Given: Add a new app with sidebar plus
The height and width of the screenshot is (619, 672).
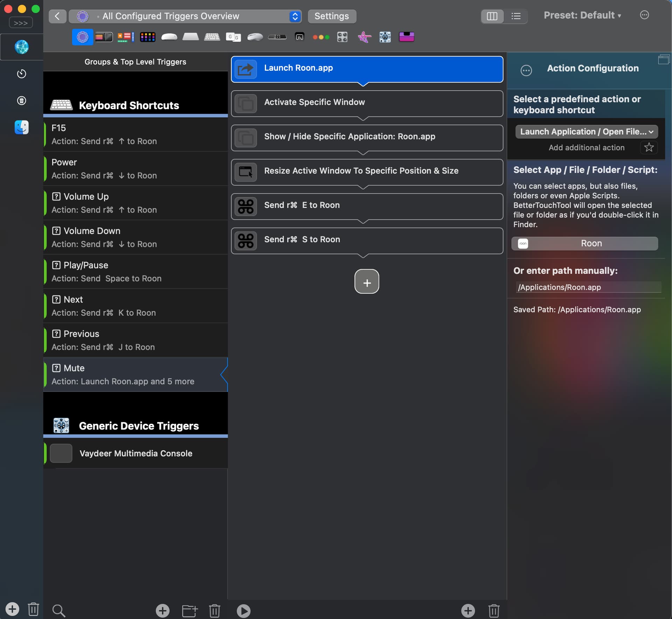Looking at the screenshot, I should click(x=12, y=609).
